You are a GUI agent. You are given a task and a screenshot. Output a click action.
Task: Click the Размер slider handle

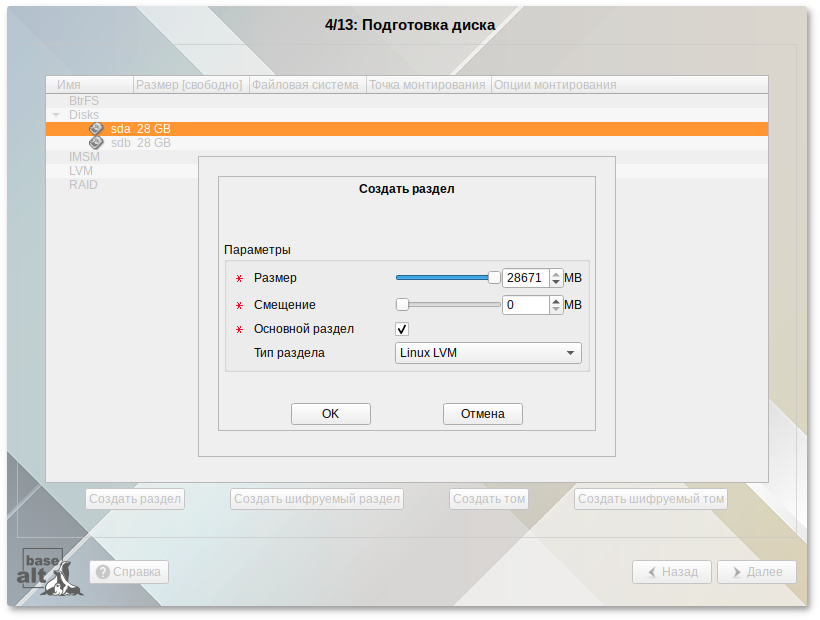click(x=493, y=277)
